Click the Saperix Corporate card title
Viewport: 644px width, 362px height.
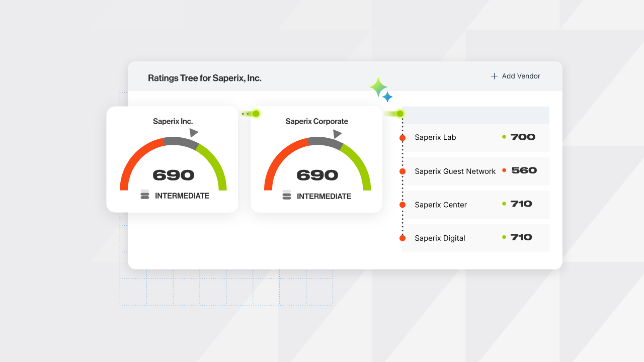317,121
